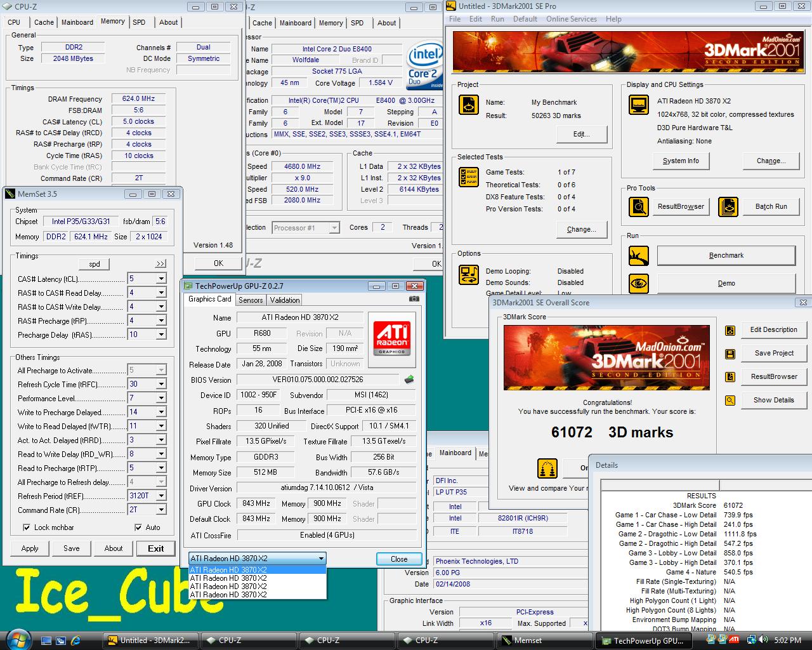The image size is (812, 650).
Task: Open the Performance Level dropdown in MemSet
Action: coord(161,398)
